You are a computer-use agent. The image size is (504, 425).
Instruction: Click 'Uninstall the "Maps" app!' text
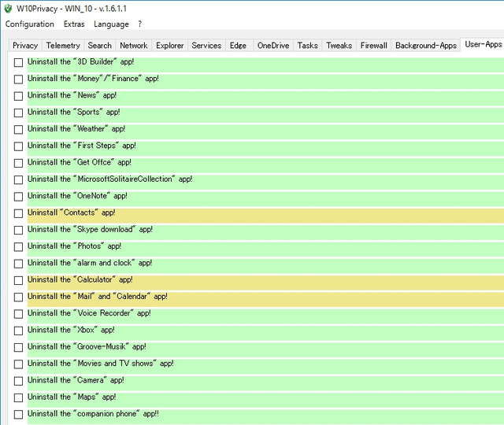tap(72, 397)
